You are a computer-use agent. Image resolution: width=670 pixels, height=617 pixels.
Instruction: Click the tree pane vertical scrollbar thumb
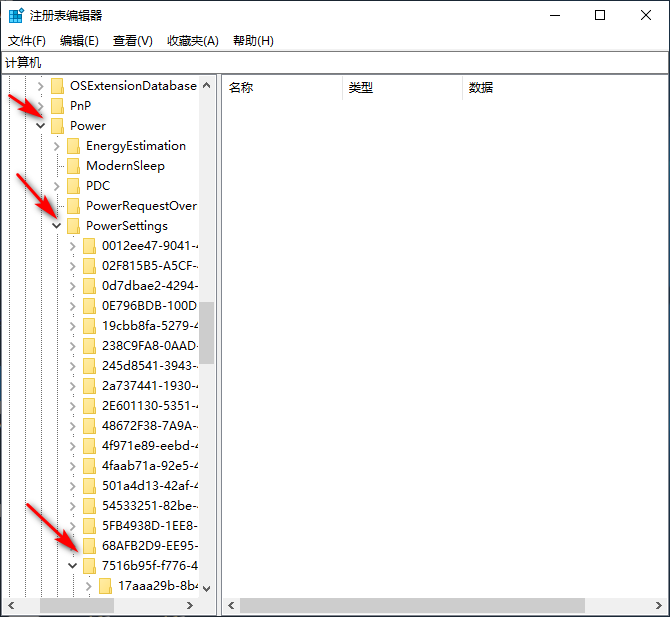pos(206,332)
